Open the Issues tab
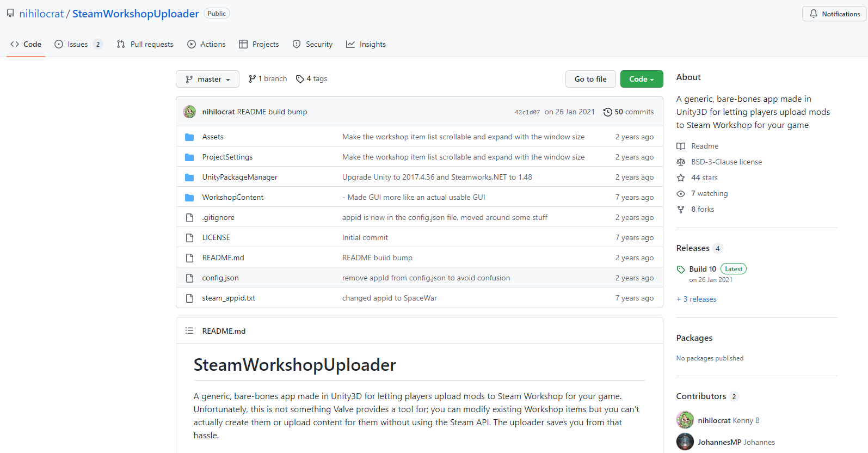The height and width of the screenshot is (453, 868). [x=78, y=44]
